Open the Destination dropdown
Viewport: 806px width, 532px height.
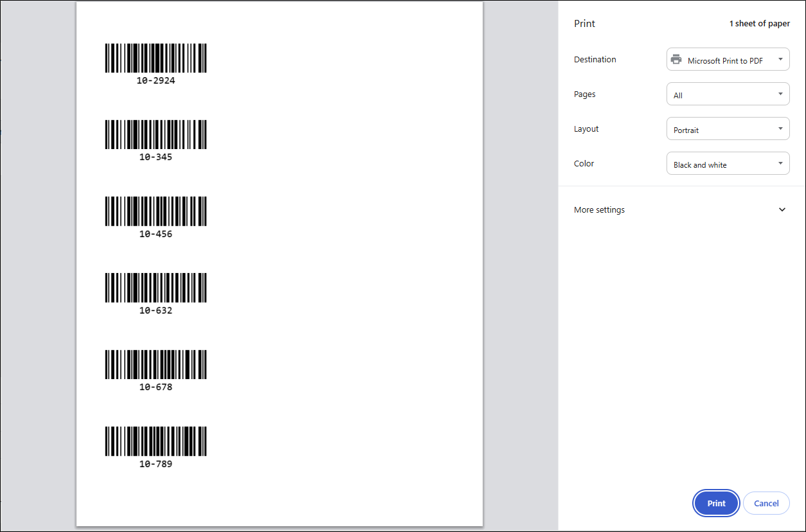click(728, 60)
